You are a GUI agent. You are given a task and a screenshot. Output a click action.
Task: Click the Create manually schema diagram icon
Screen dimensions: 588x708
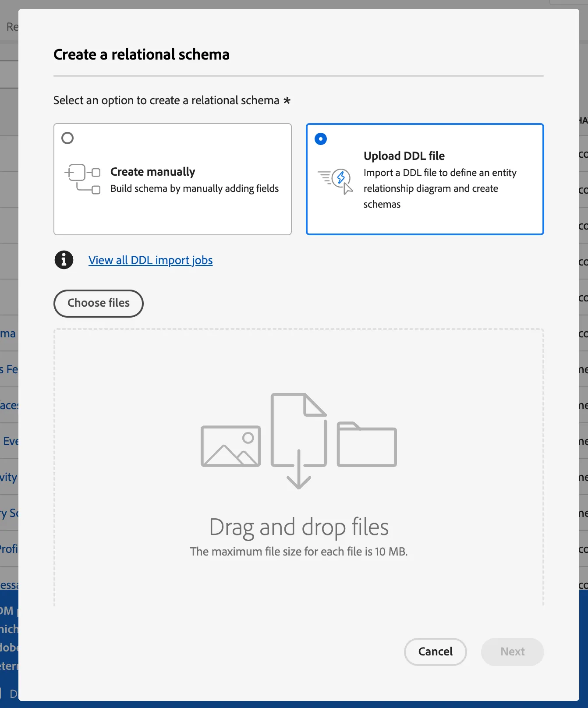82,179
